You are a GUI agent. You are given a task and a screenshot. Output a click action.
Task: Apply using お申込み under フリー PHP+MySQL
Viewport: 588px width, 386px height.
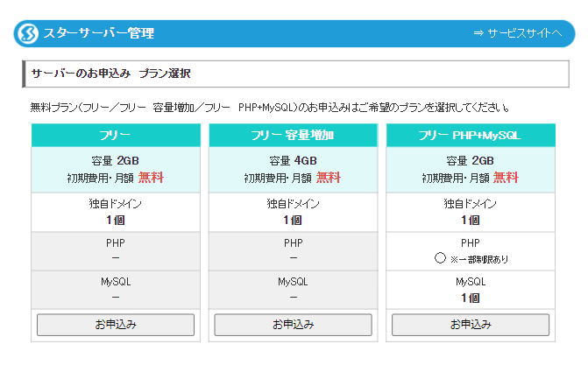[x=471, y=325]
